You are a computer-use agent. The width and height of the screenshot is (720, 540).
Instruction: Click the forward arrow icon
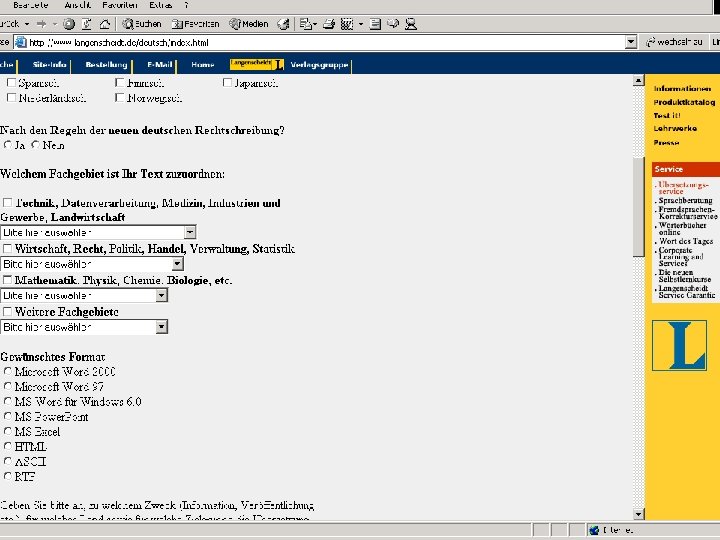[42, 24]
